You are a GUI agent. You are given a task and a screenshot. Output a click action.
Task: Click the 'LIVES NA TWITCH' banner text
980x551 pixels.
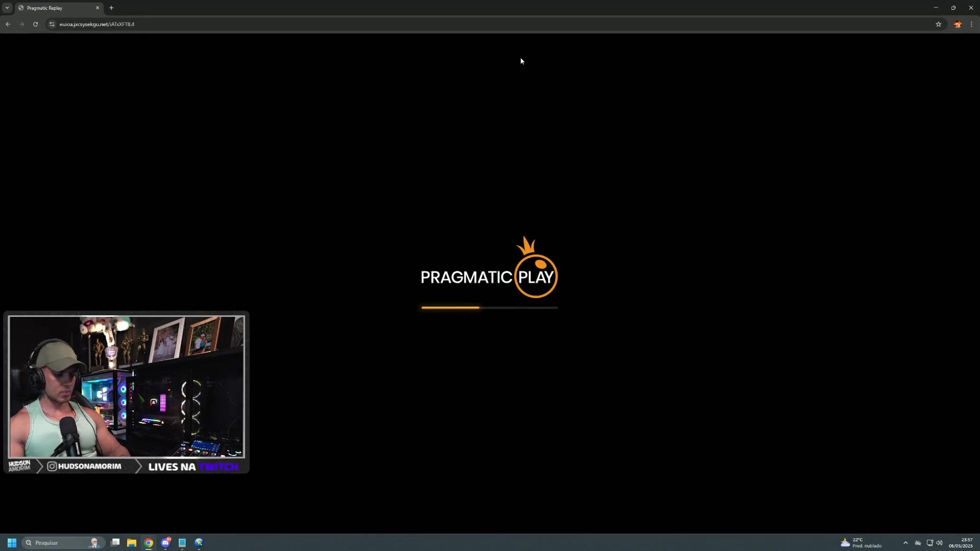click(x=193, y=467)
